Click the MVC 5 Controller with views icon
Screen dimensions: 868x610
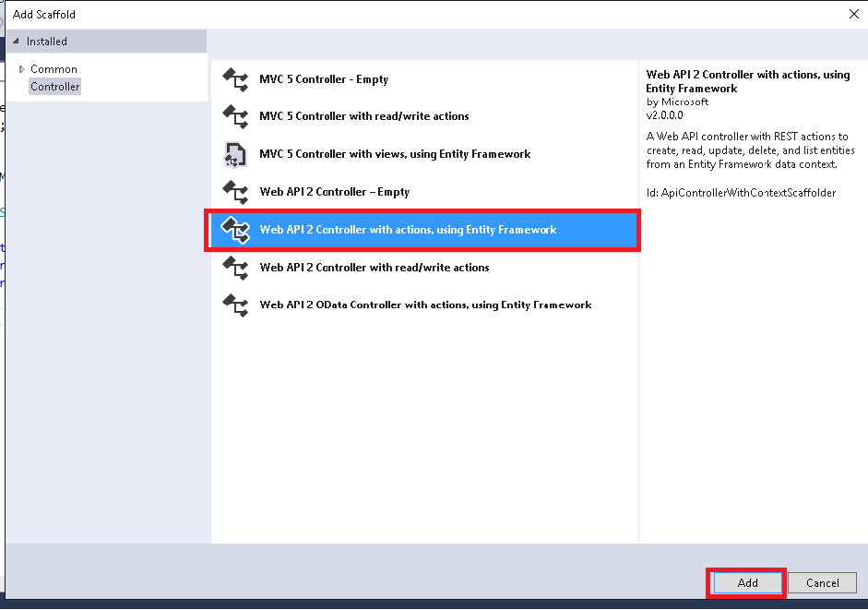[235, 154]
